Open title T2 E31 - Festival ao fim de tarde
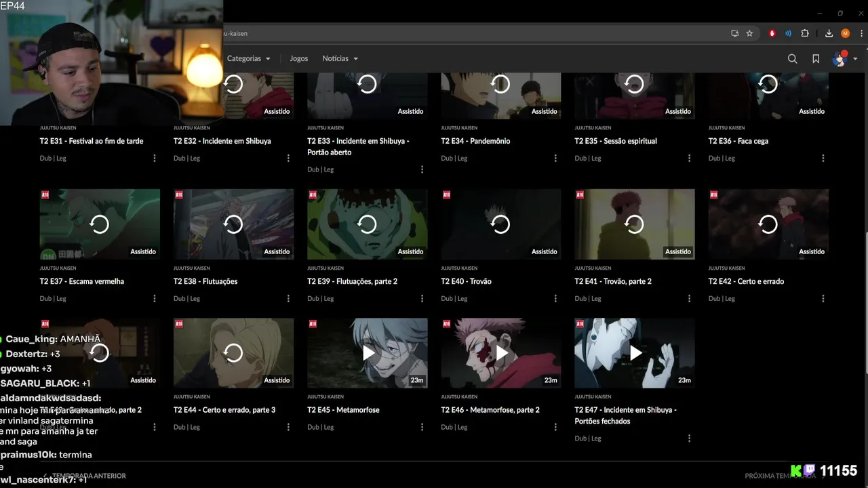868x488 pixels. click(x=92, y=141)
